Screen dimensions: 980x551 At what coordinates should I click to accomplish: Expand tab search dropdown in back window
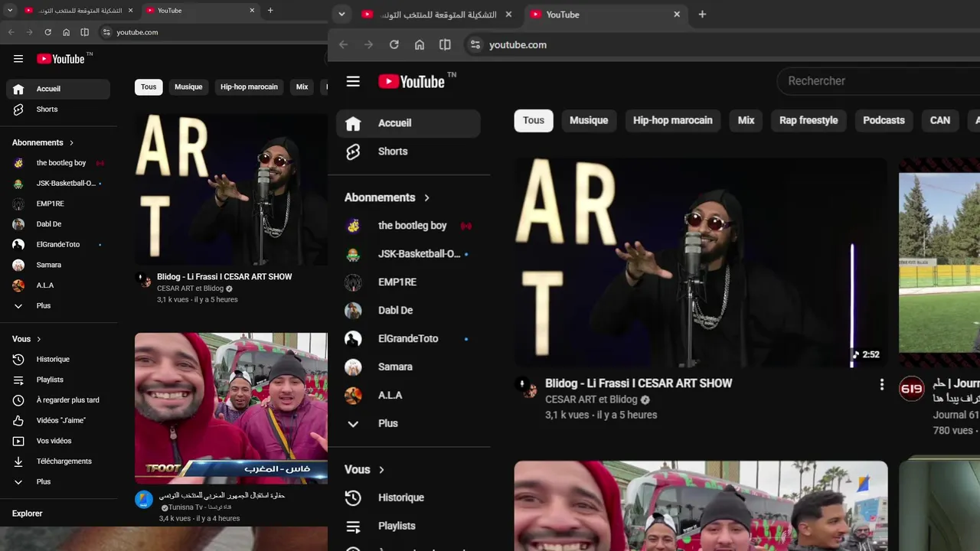tap(10, 10)
